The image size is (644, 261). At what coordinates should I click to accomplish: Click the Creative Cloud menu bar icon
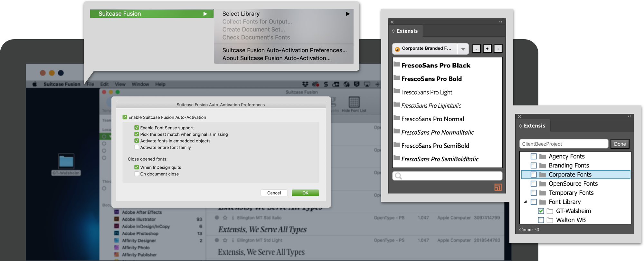coord(315,84)
